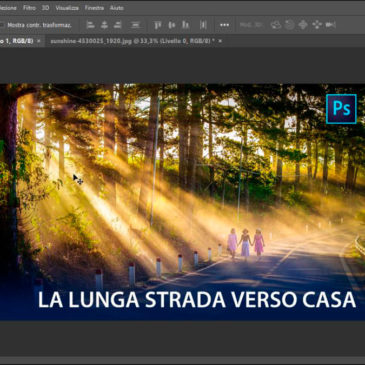The height and width of the screenshot is (365, 365).
Task: Click the LA LUNGA STRADA VERSO CASA text
Action: 197,299
